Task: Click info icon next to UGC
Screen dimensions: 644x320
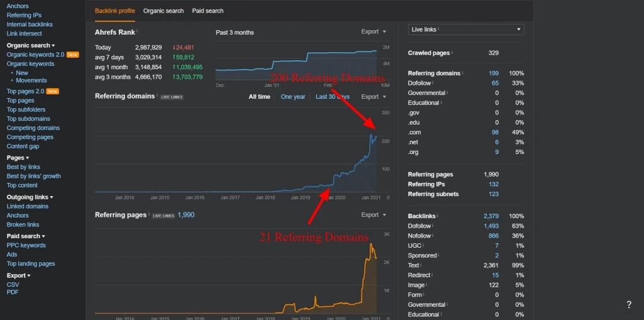Action: [x=423, y=245]
